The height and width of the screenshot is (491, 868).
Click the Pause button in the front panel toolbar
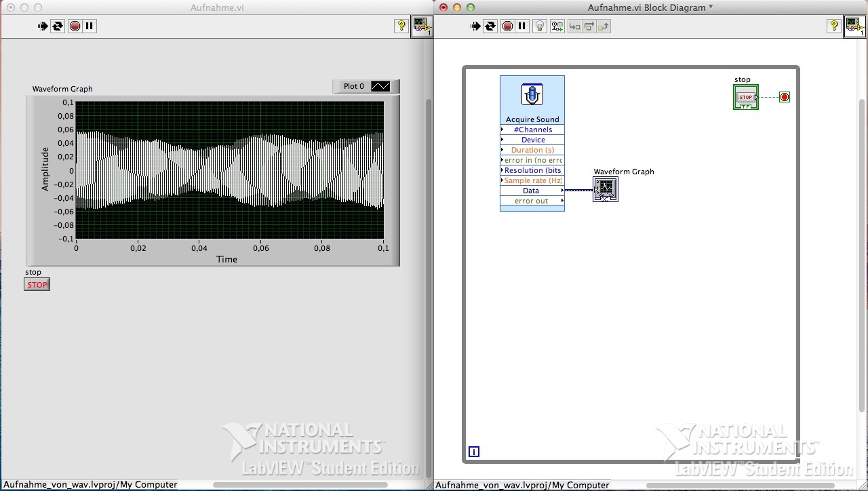coord(90,26)
